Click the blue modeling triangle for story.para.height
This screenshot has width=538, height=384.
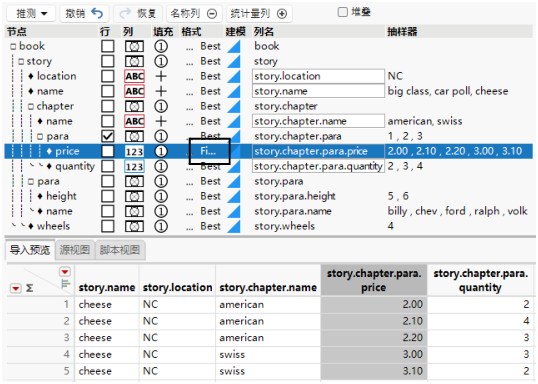(234, 196)
